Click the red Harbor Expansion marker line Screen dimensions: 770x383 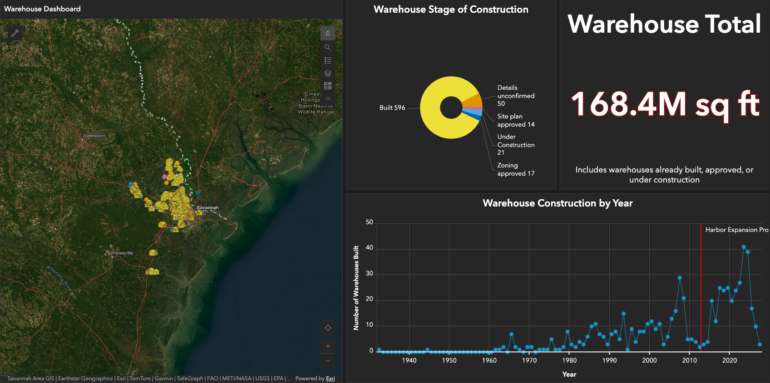coord(701,287)
